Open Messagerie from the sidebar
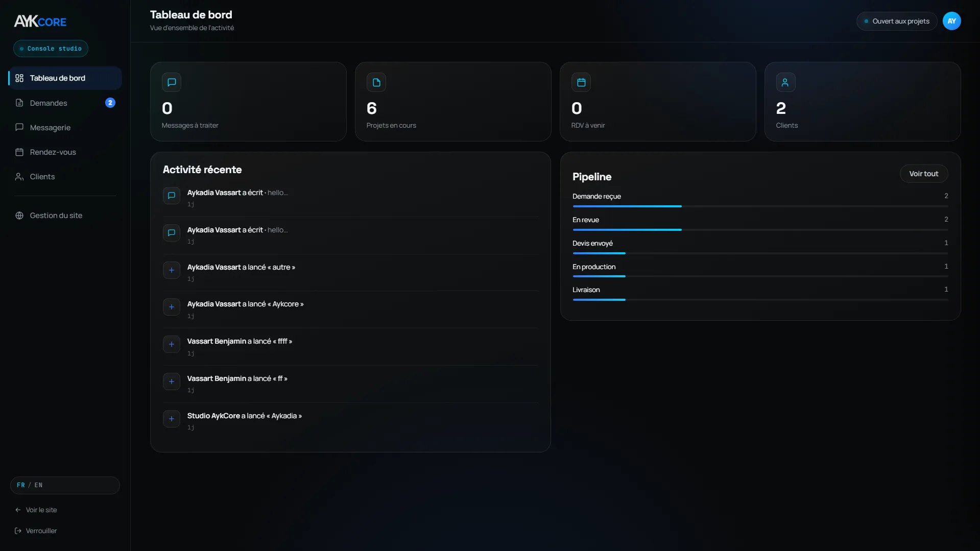 click(x=65, y=128)
